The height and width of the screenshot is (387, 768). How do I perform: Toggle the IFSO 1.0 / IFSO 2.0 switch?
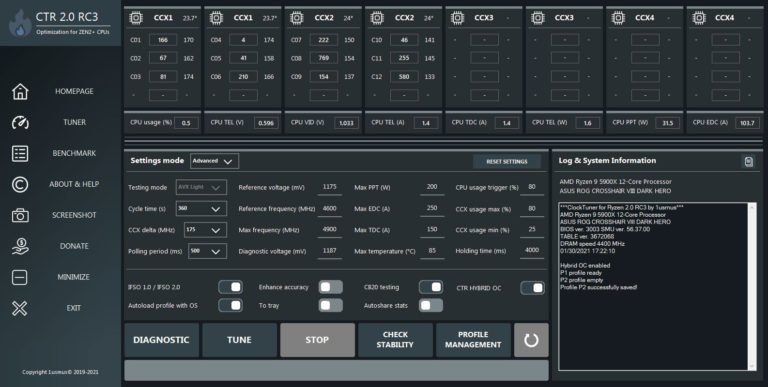(x=230, y=287)
